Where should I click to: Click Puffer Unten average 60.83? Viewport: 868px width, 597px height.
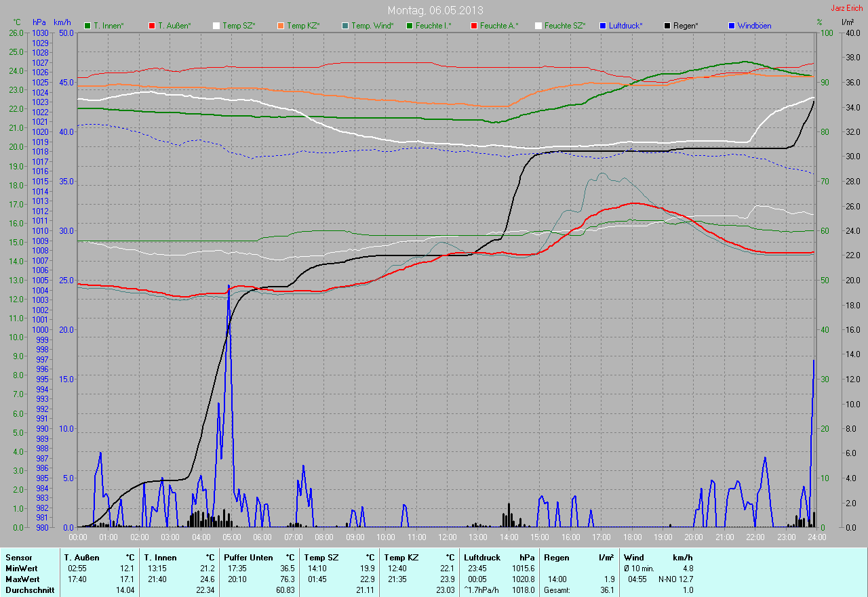point(285,590)
